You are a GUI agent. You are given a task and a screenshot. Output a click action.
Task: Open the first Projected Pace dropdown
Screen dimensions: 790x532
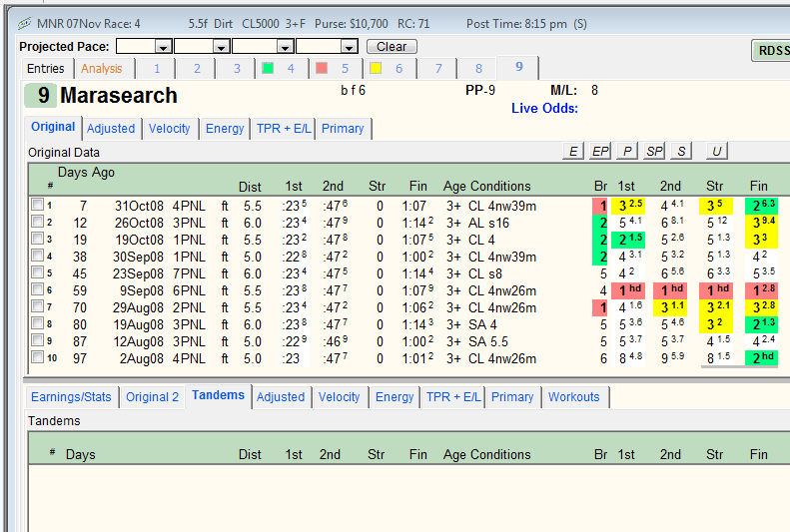pyautogui.click(x=163, y=47)
